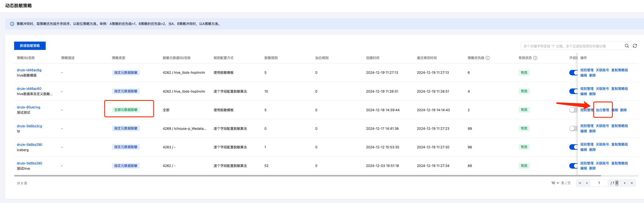Click the info icon beside 策略优先级
644x203 pixels.
click(x=488, y=58)
